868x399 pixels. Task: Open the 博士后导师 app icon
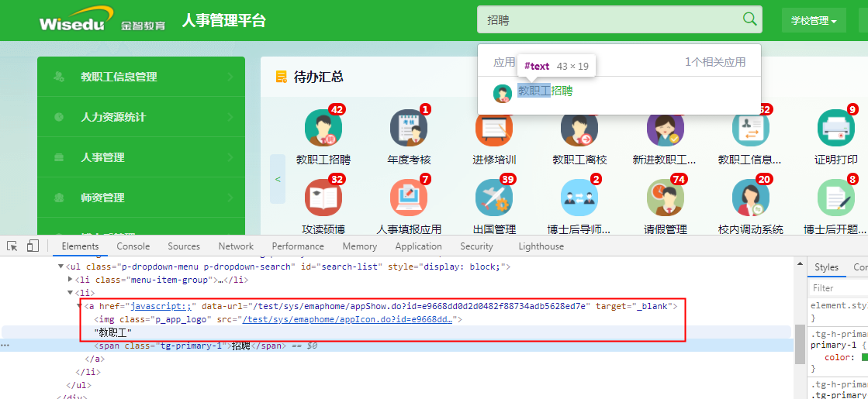(x=579, y=198)
